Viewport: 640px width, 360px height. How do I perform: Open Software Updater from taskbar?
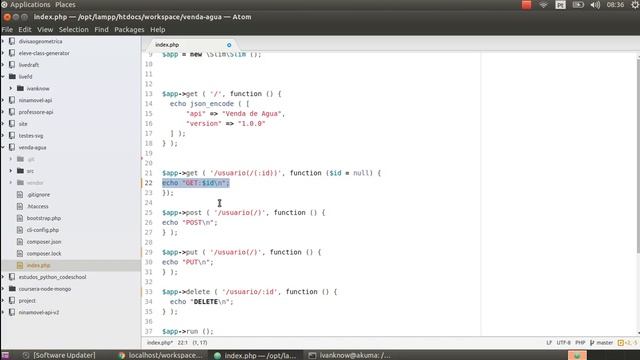pos(59,356)
